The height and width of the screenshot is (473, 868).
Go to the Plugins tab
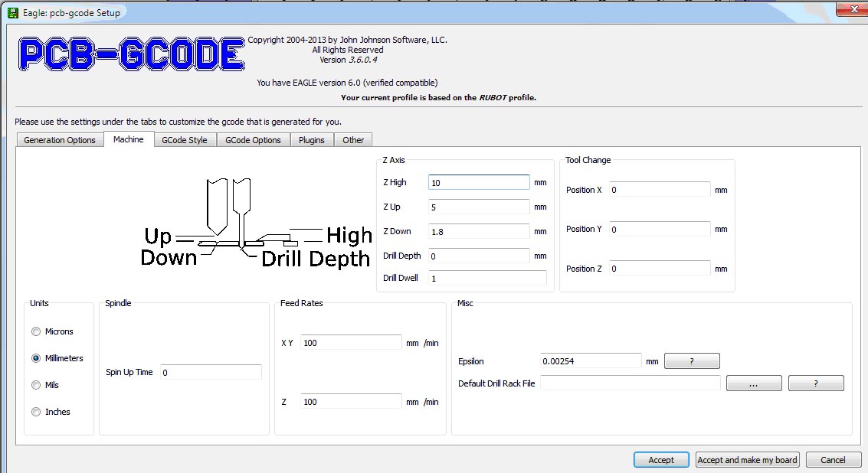[312, 140]
